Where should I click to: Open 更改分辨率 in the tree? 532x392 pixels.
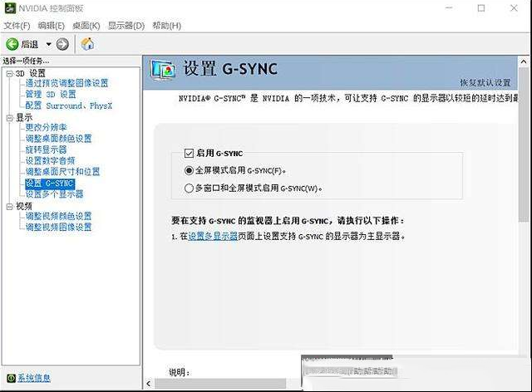point(47,128)
